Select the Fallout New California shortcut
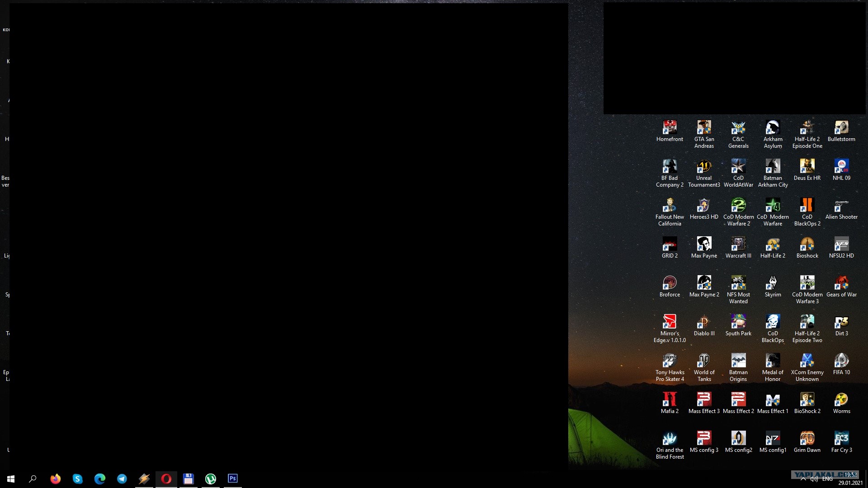 click(x=670, y=212)
